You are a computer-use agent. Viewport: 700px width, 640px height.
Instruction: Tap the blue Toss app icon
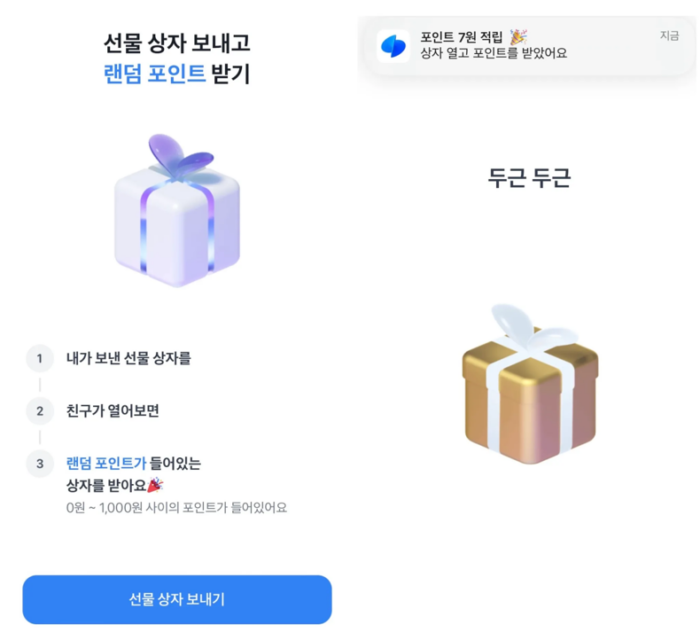click(393, 46)
